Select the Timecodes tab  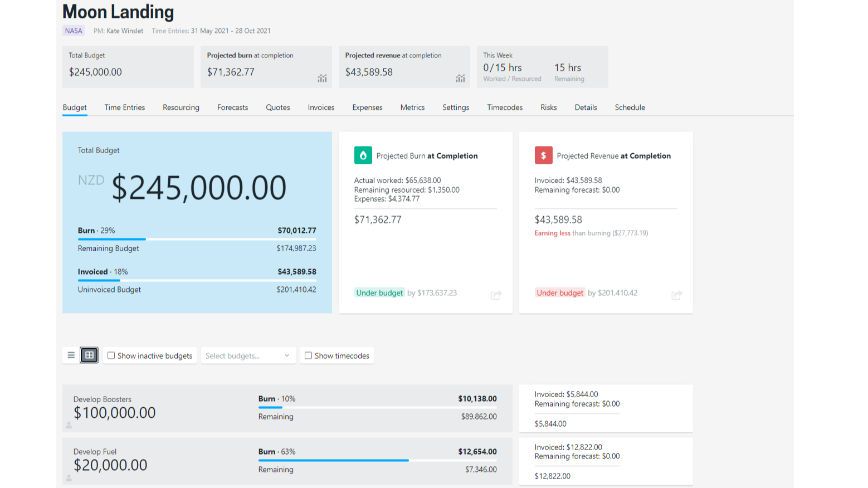504,107
